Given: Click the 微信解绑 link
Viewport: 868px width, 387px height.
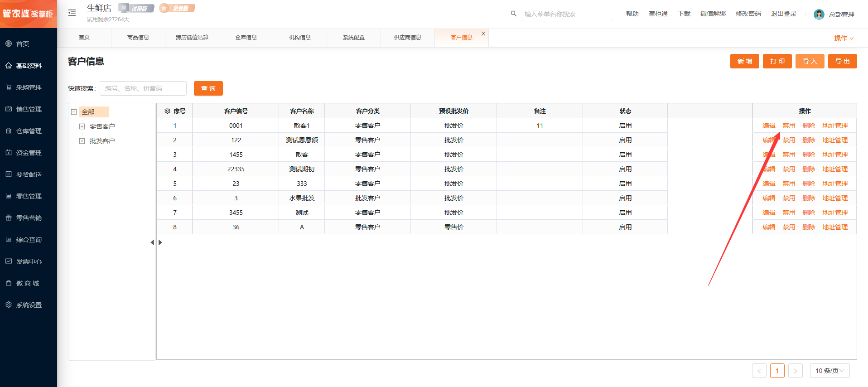Looking at the screenshot, I should click(x=713, y=14).
